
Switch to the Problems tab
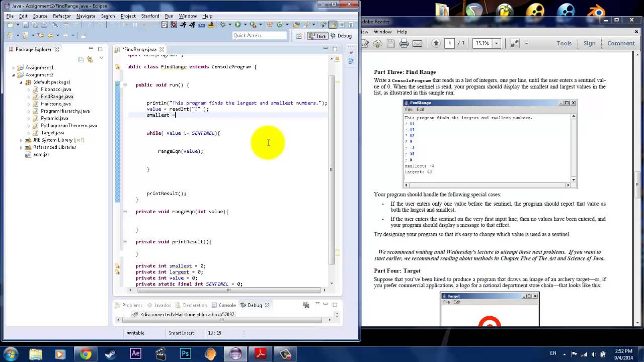(x=129, y=305)
